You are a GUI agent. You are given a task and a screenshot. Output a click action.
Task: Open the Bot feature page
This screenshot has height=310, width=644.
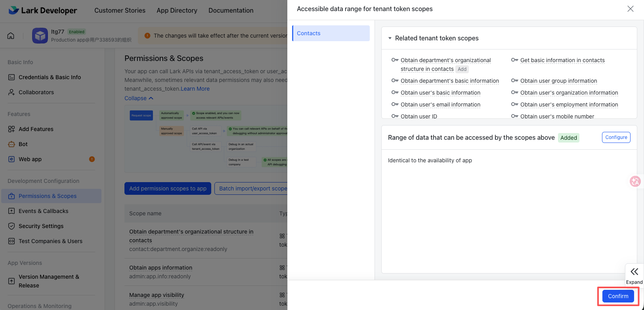point(23,144)
